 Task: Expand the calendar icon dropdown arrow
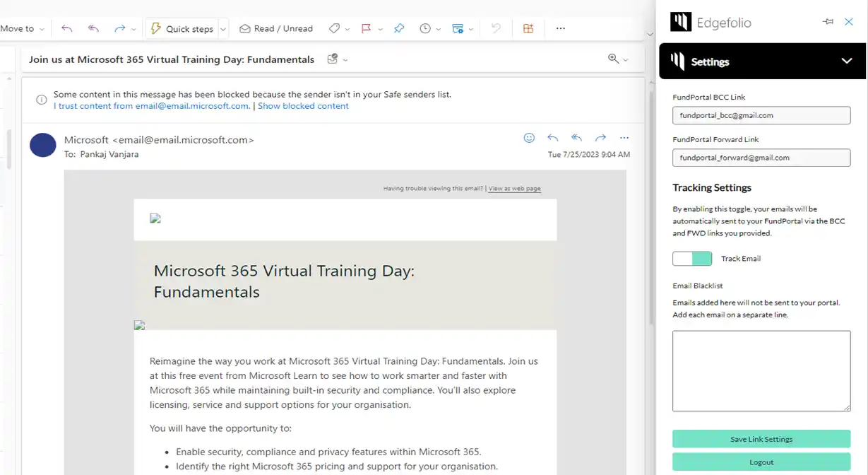click(x=471, y=29)
